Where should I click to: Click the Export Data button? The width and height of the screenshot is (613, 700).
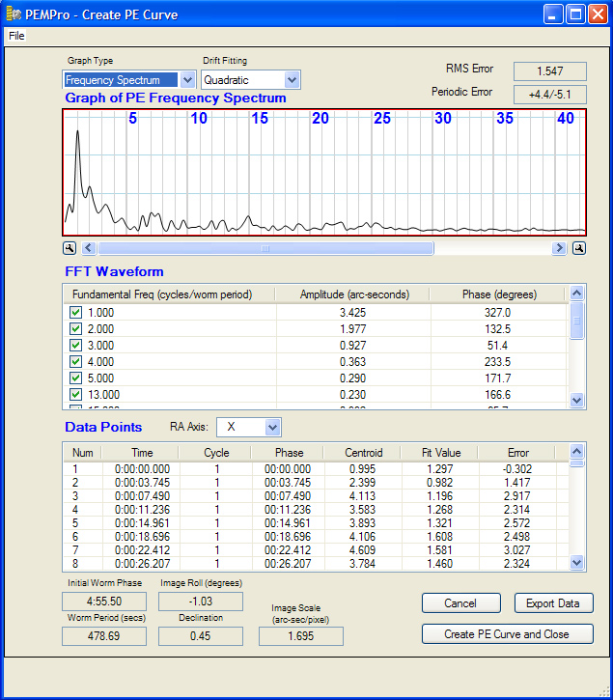point(553,603)
